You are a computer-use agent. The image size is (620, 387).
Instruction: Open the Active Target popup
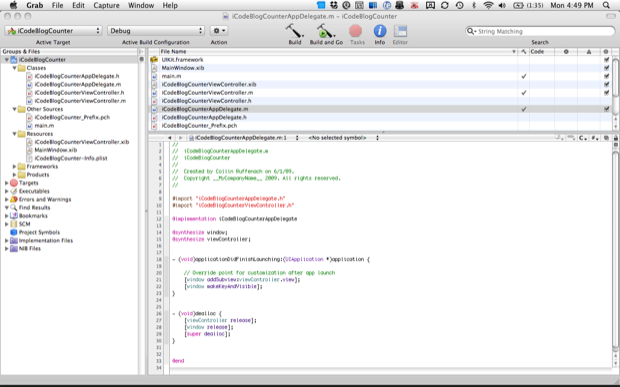coord(53,30)
